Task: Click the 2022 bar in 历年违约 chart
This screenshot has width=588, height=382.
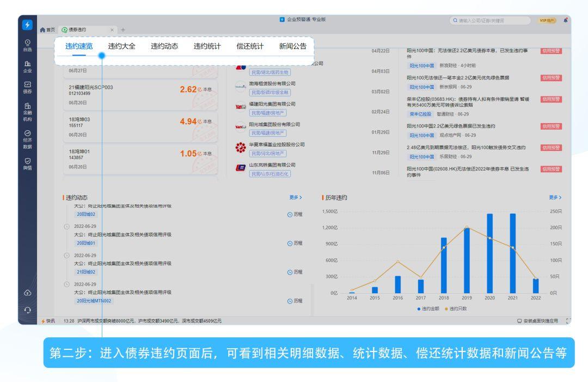Action: (536, 286)
